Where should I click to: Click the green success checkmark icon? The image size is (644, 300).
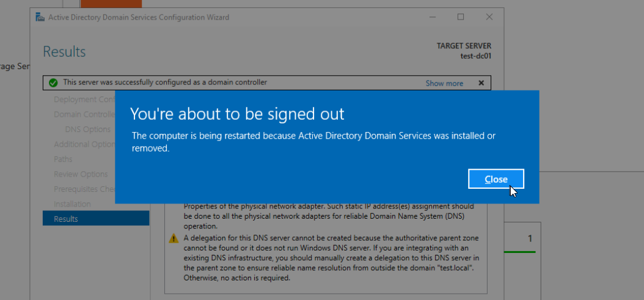click(53, 83)
